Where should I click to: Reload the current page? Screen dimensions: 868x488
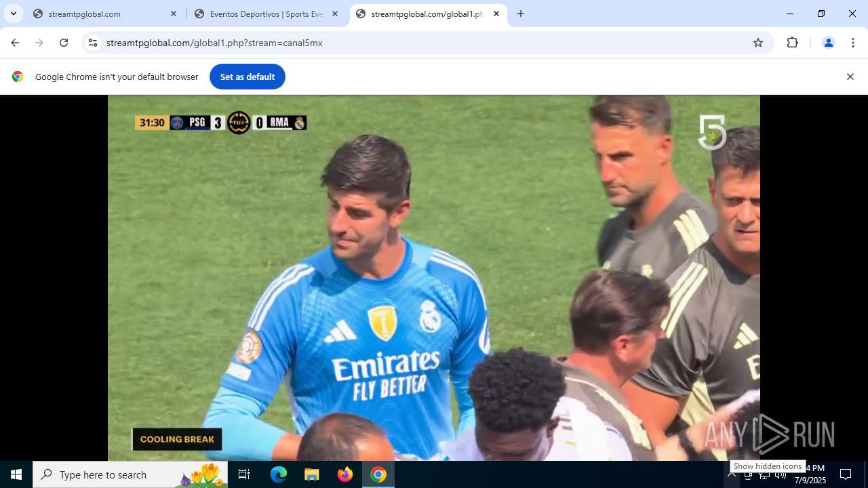pos(64,43)
